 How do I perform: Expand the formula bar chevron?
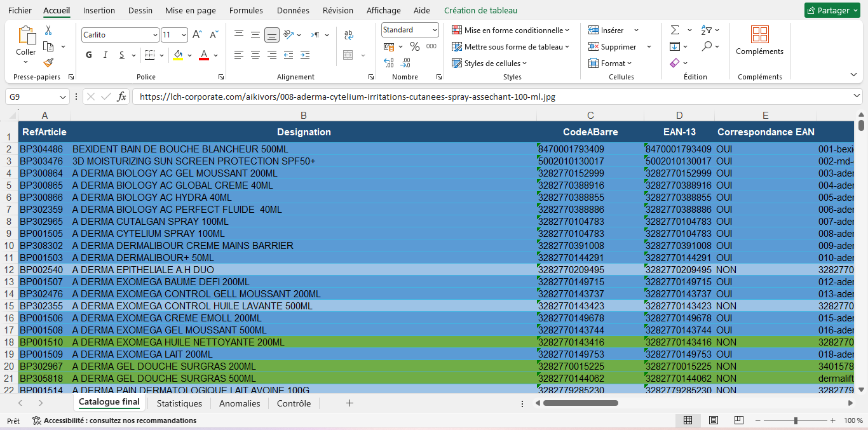coord(857,97)
